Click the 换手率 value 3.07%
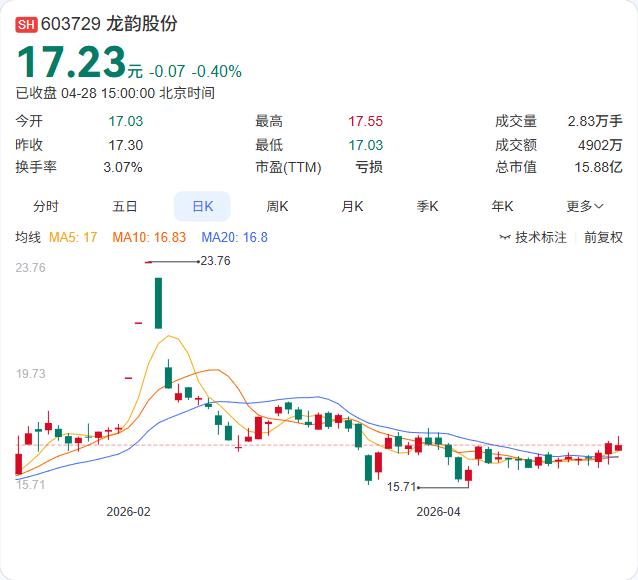This screenshot has height=580, width=638. pyautogui.click(x=123, y=167)
